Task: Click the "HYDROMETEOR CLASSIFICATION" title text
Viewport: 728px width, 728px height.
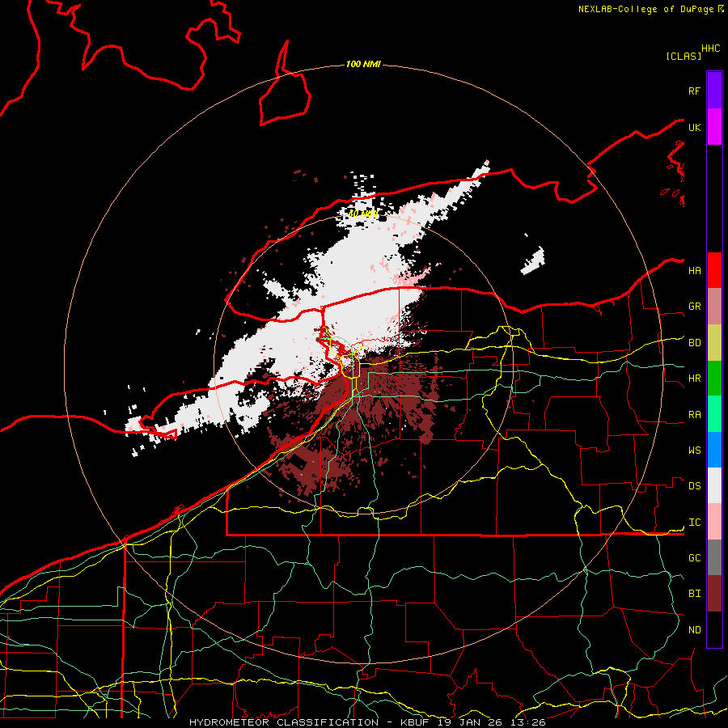Action: (x=284, y=722)
